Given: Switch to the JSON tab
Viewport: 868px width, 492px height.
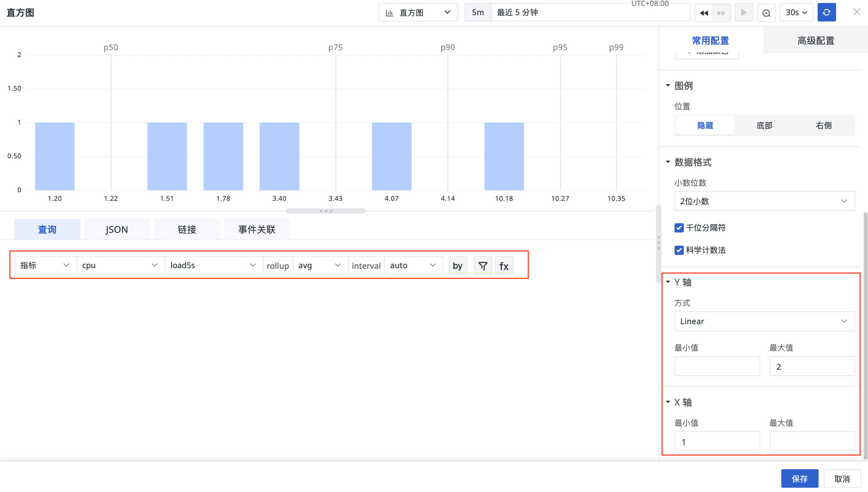Looking at the screenshot, I should pyautogui.click(x=117, y=230).
